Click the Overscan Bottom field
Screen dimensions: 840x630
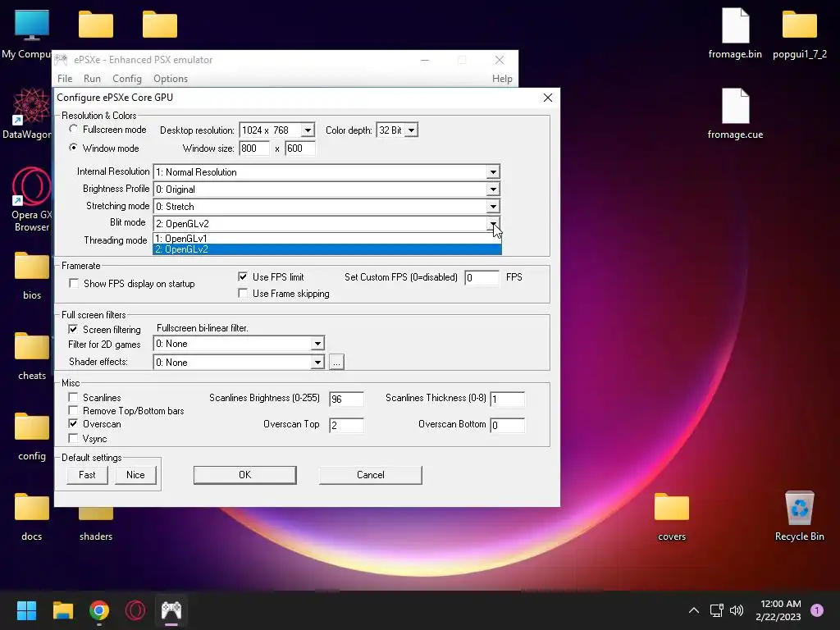(507, 425)
